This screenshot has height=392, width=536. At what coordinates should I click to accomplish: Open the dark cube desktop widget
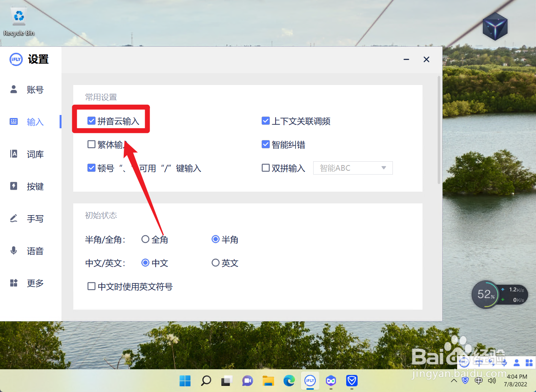point(495,26)
